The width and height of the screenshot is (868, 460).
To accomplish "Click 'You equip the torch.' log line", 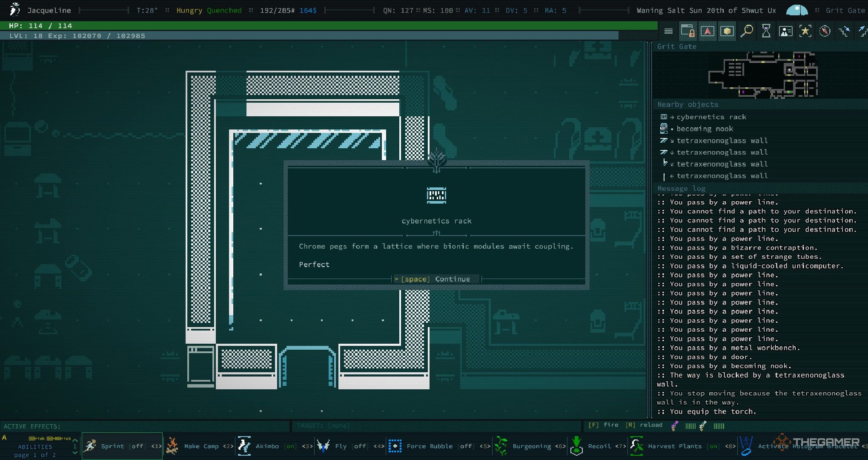I will point(707,411).
